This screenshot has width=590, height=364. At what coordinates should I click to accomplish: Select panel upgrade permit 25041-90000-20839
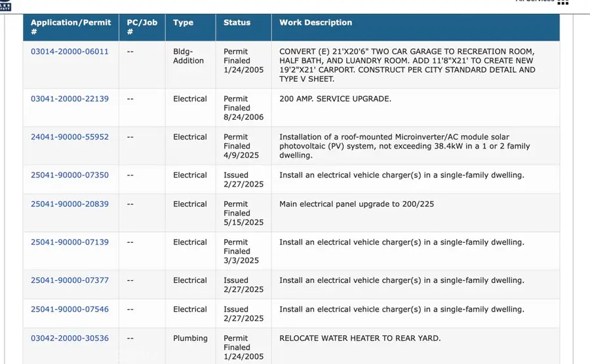coord(69,204)
